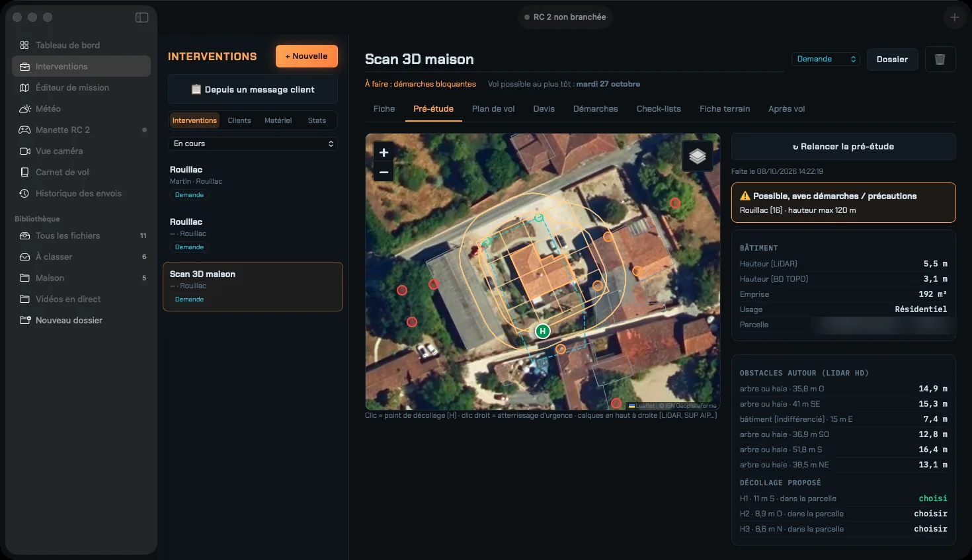Click Relancer la pré-étude button
Viewport: 972px width, 560px height.
click(844, 147)
